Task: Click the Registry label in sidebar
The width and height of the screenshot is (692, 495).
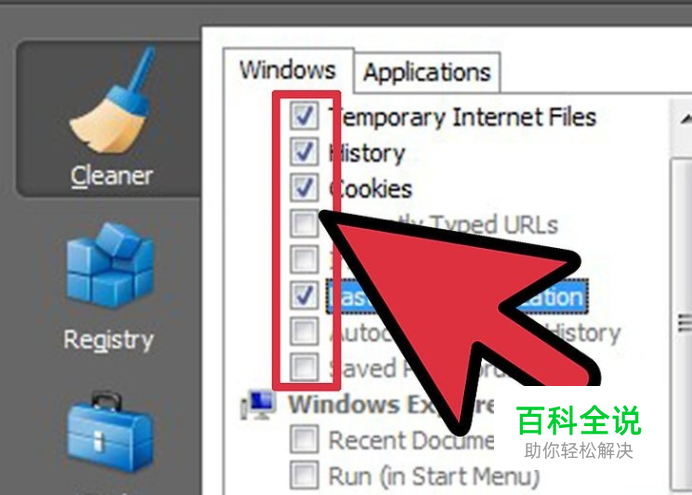Action: tap(109, 340)
